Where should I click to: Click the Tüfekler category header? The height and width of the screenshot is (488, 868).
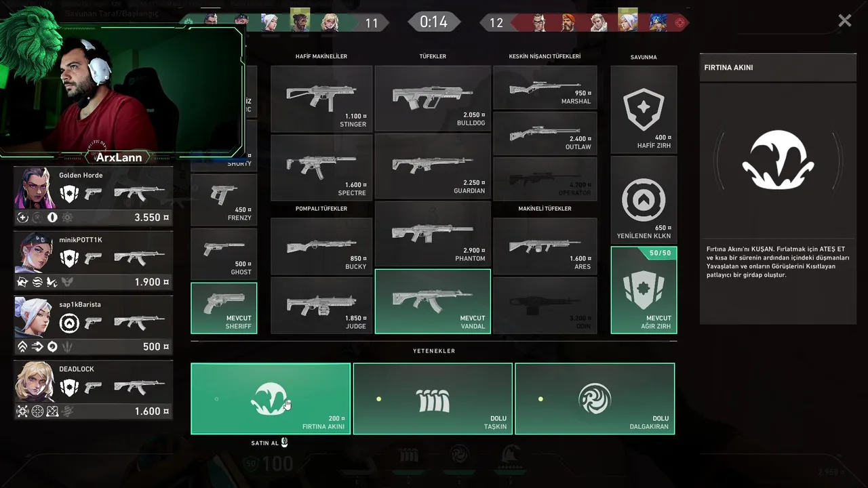pos(433,56)
